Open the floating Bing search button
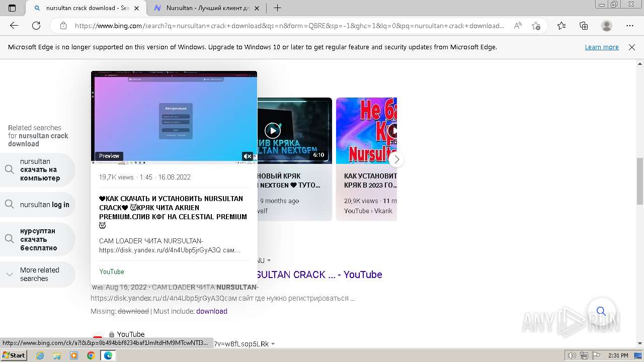The height and width of the screenshot is (362, 644). click(x=601, y=311)
